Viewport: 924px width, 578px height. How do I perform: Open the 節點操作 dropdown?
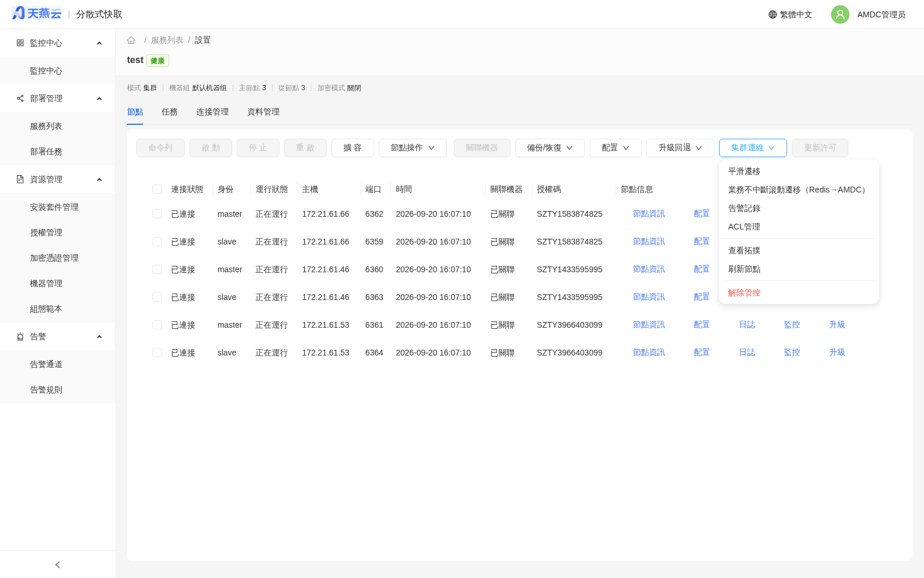click(x=413, y=148)
